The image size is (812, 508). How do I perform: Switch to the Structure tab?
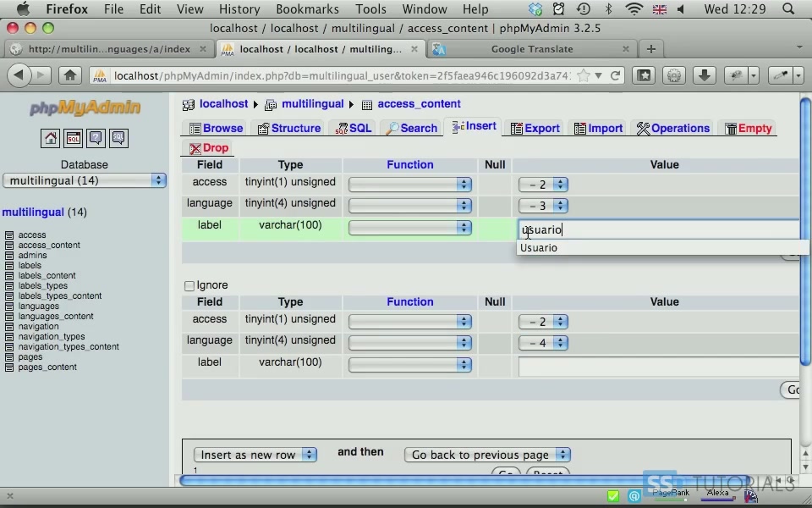pos(289,128)
